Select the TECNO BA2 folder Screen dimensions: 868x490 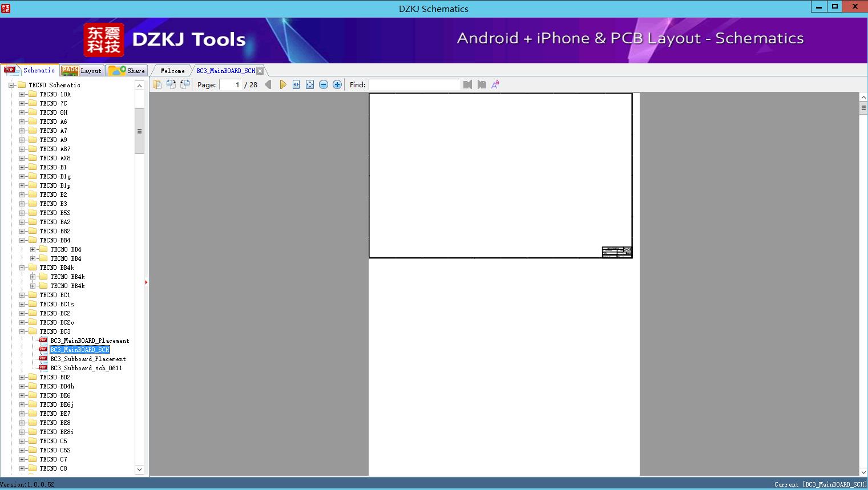click(x=55, y=222)
